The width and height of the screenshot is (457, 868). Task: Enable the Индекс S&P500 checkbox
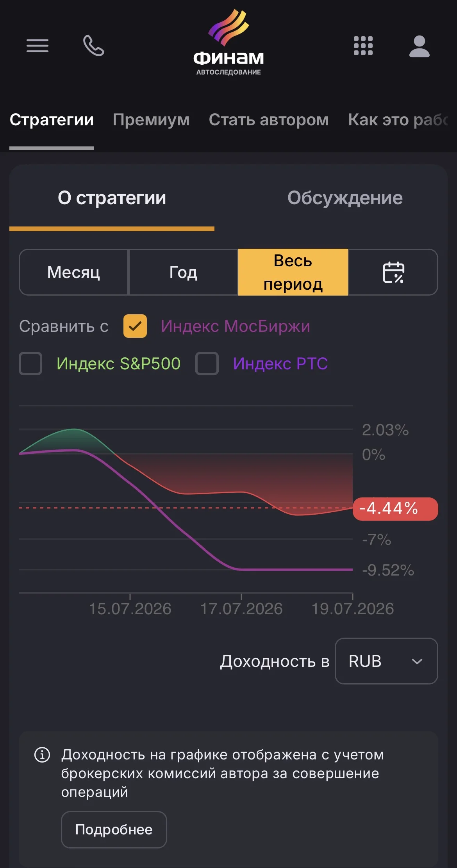(x=30, y=364)
